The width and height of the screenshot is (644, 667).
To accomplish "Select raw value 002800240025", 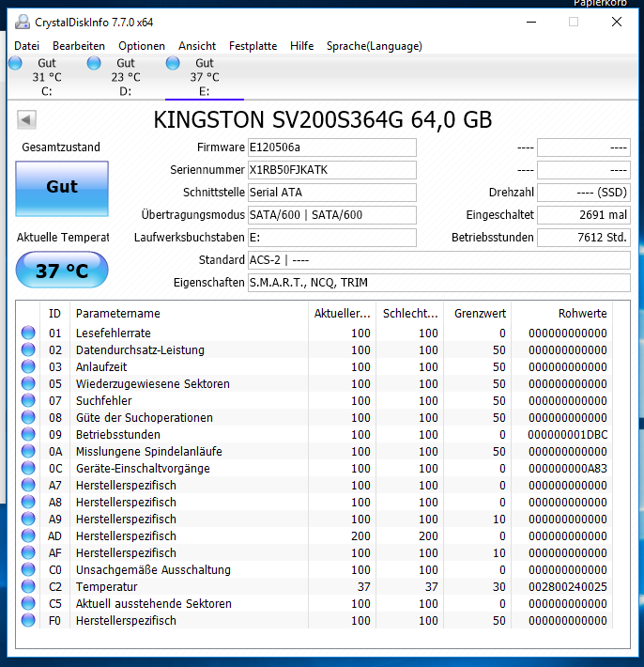I will (x=567, y=587).
